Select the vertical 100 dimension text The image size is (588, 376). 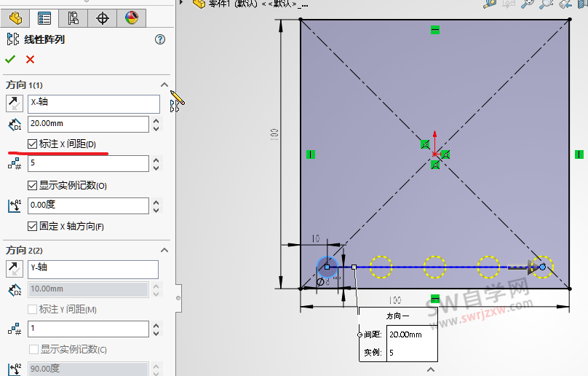[274, 135]
